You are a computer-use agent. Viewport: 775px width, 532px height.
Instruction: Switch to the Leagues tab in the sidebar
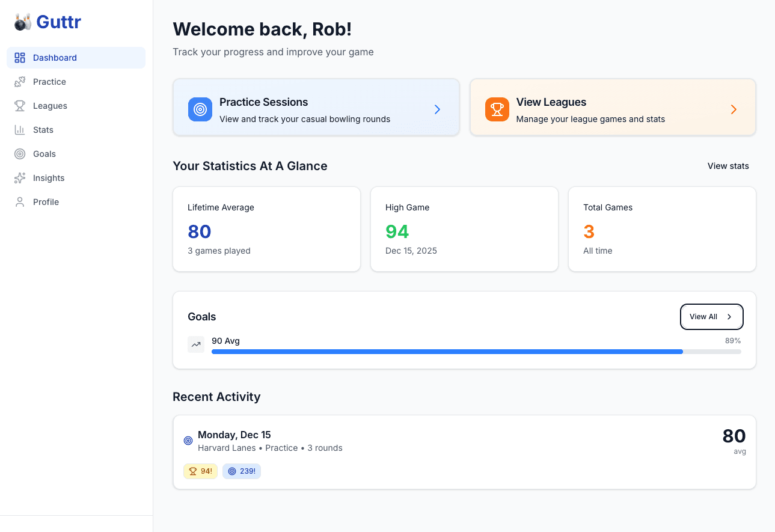(x=51, y=105)
